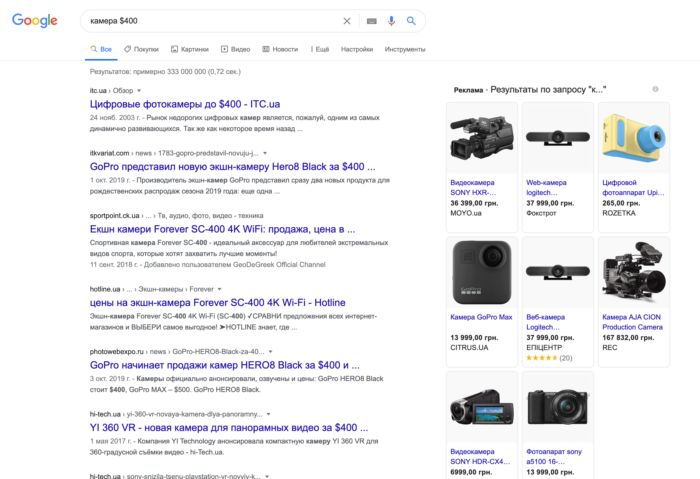Click the Google logo
The image size is (700, 479).
coord(34,21)
